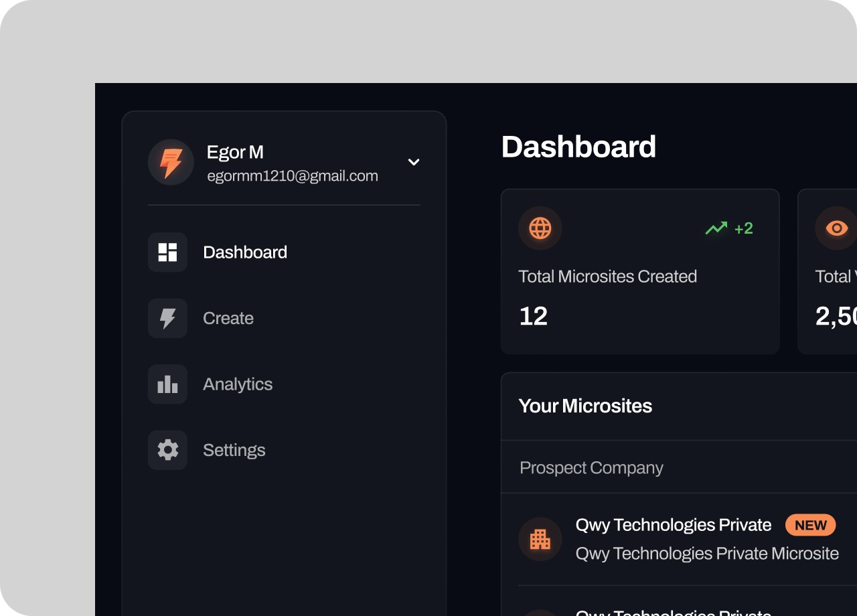
Task: Click the egormm1210@gmail.com email text
Action: tap(293, 176)
